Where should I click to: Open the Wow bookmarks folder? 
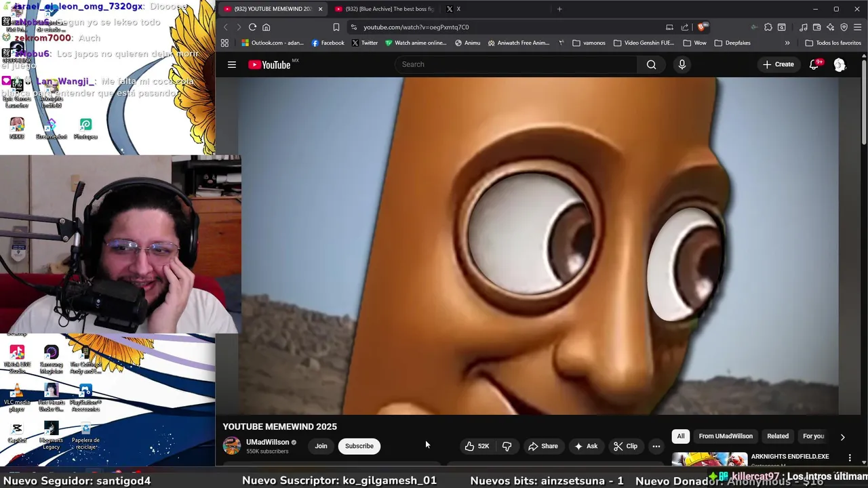(x=694, y=43)
